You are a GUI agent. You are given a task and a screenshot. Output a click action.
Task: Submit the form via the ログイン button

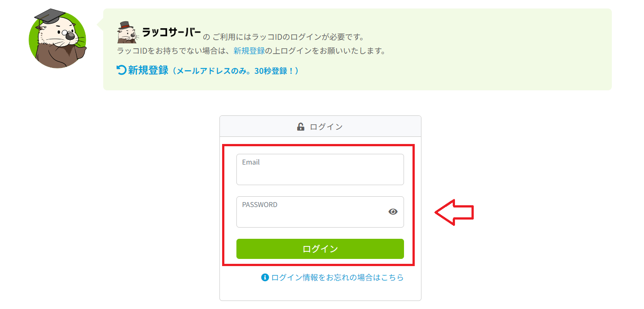[320, 249]
